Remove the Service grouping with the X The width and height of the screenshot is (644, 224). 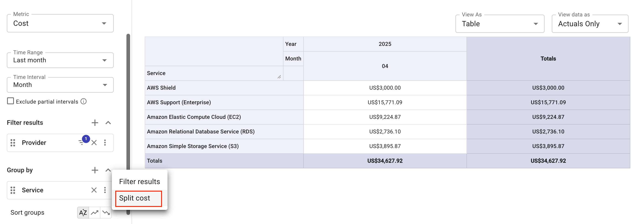click(94, 190)
